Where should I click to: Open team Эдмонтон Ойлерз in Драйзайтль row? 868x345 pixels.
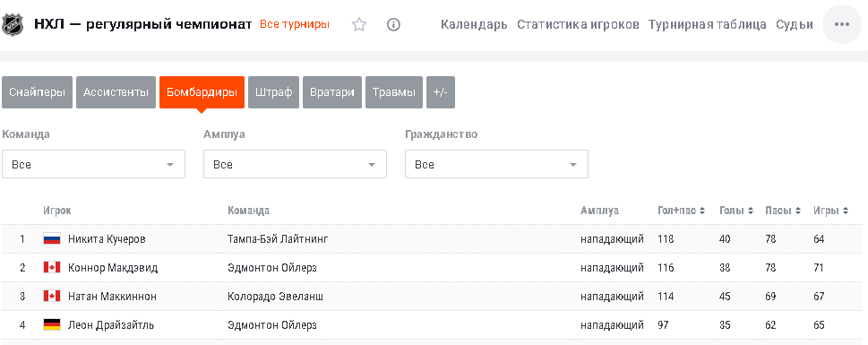[271, 325]
